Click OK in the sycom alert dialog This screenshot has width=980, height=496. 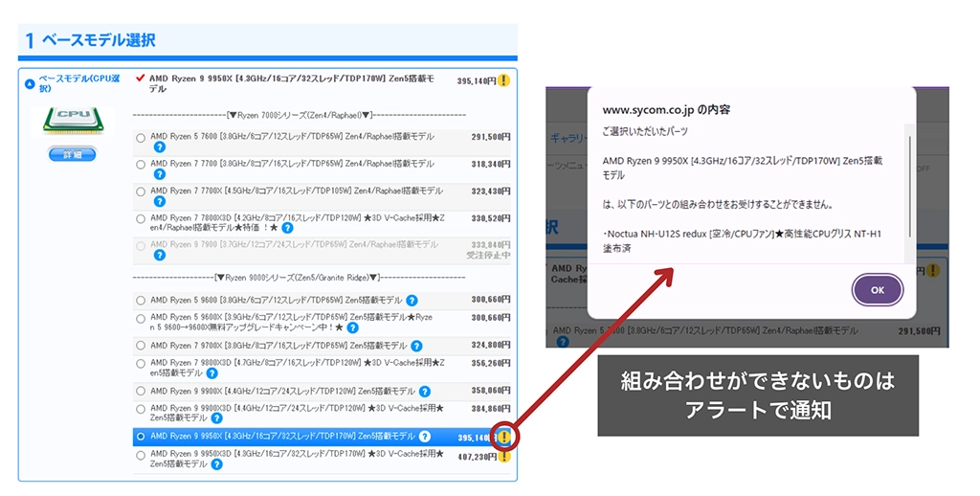(878, 290)
